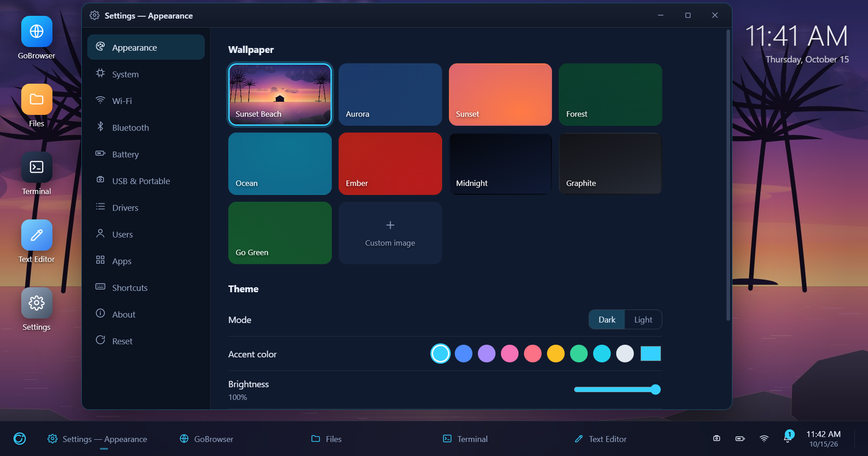Screen dimensions: 868x456
Task: Click the Shortcuts keyboard icon in sidebar
Action: tap(100, 287)
